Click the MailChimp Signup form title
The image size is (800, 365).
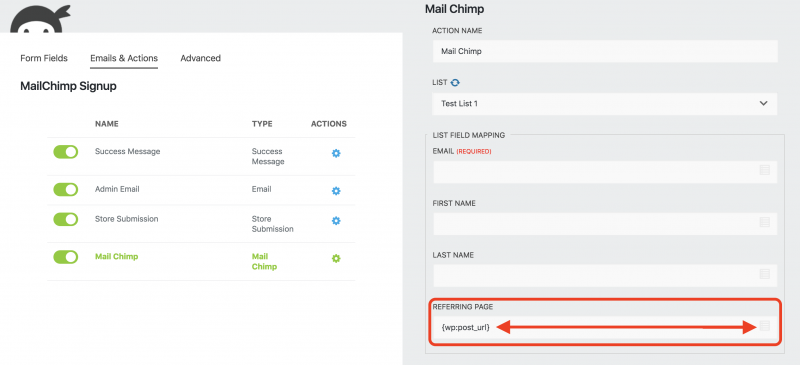(68, 86)
